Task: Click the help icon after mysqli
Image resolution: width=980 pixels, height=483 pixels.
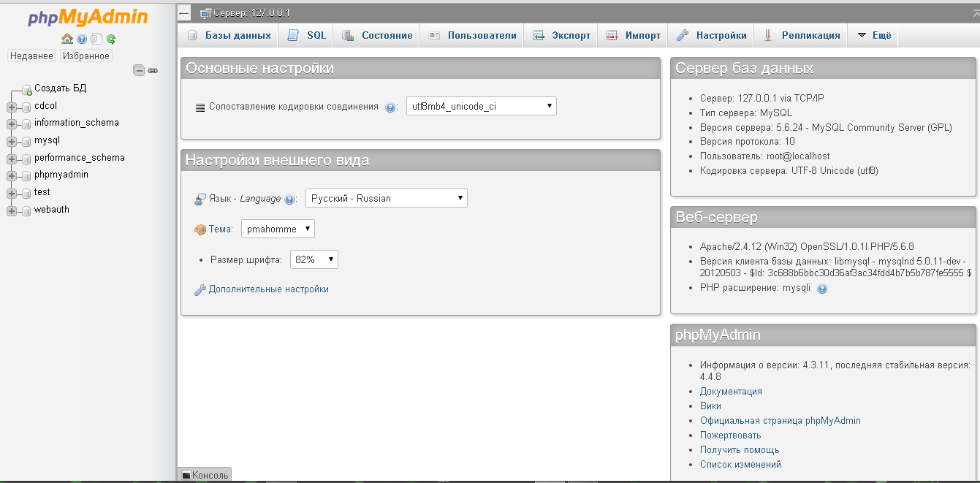Action: coord(822,289)
